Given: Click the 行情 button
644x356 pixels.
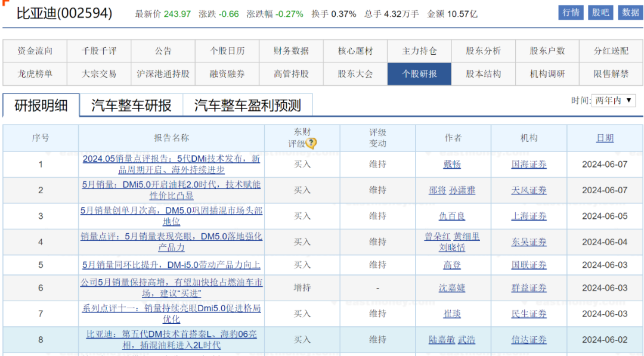Looking at the screenshot, I should pos(571,13).
